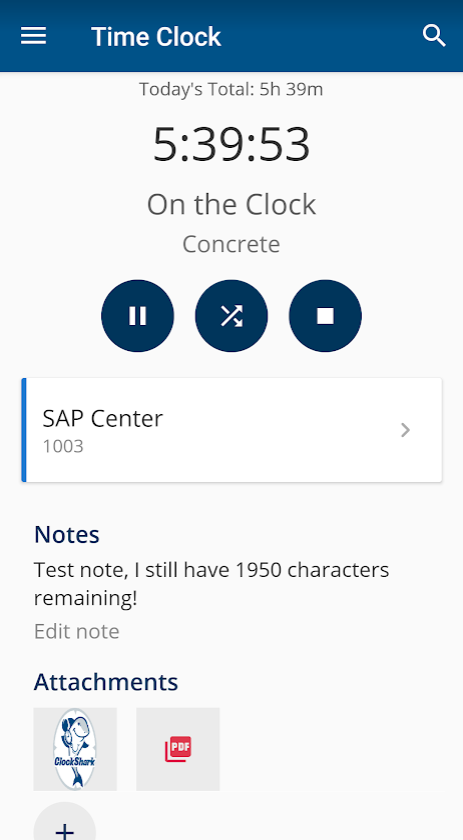
Task: Open the PDF attachment thumbnail
Action: [178, 749]
